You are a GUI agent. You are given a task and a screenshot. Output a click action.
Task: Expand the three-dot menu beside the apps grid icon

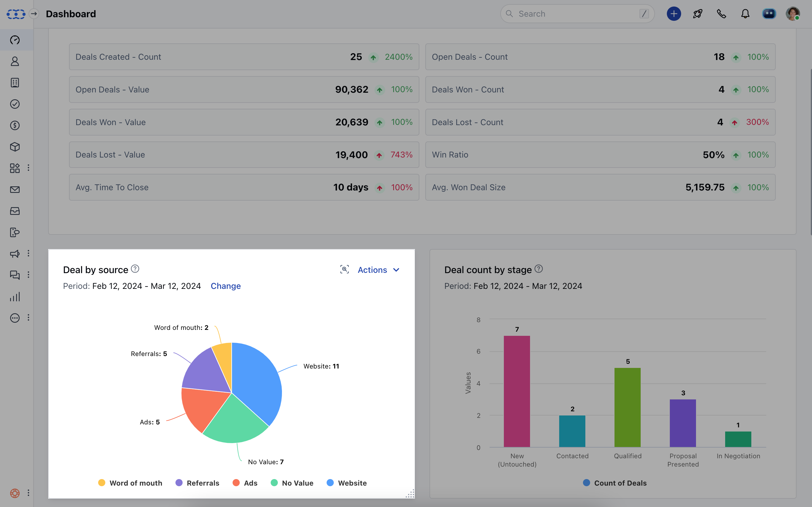(29, 168)
